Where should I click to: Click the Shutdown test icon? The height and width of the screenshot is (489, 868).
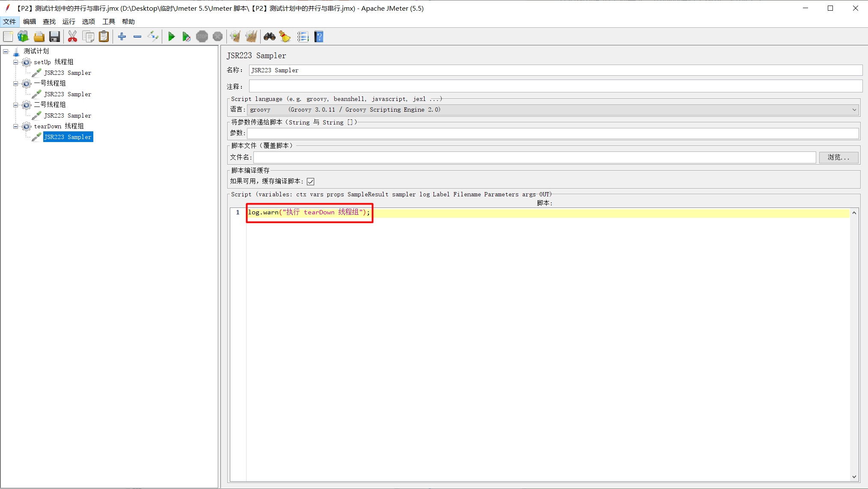217,37
